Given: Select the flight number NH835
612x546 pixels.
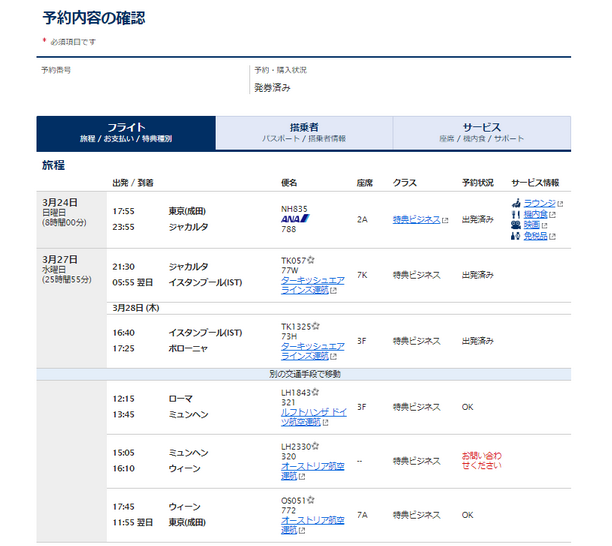Looking at the screenshot, I should pos(294,209).
